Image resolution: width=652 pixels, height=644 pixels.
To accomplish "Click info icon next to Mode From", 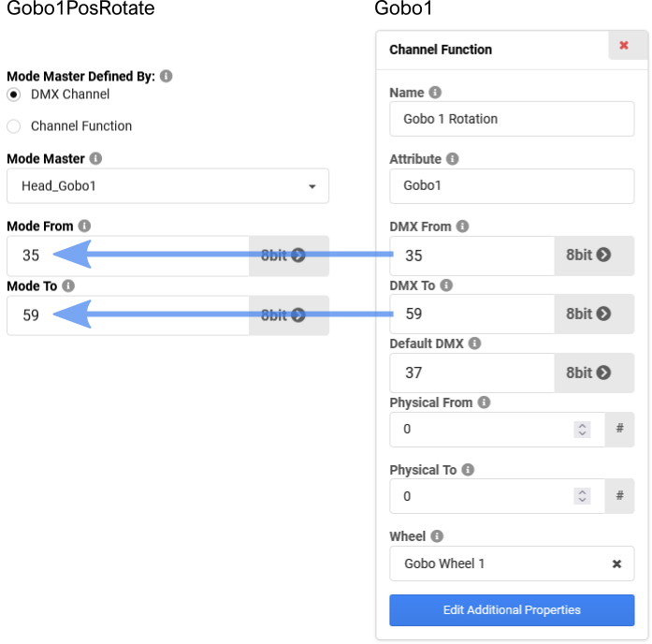I will pos(84,227).
